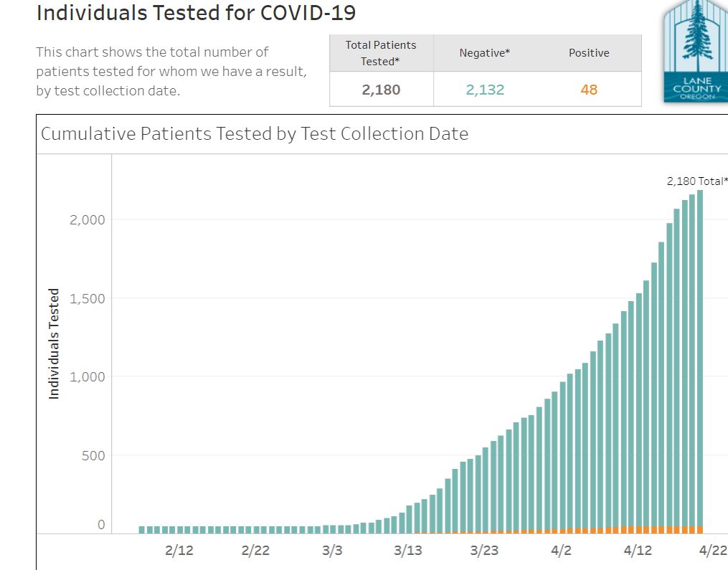Click the 2,000 y-axis tick label
The height and width of the screenshot is (570, 728).
87,220
